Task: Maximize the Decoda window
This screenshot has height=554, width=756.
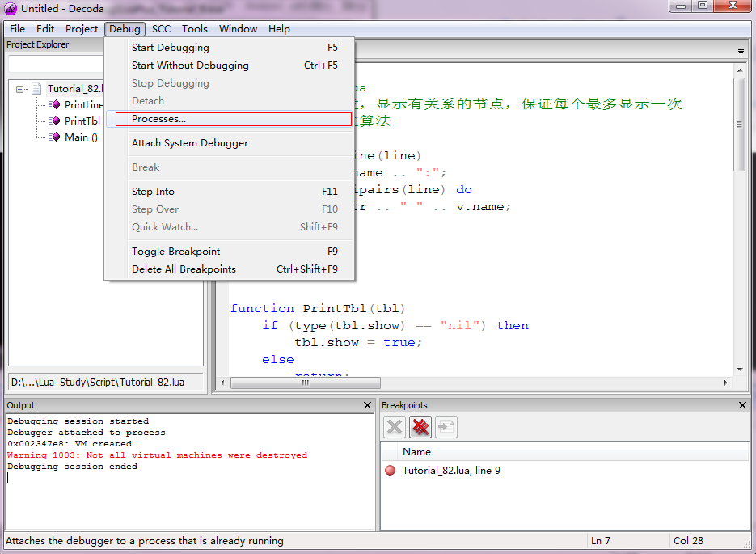Action: 703,6
